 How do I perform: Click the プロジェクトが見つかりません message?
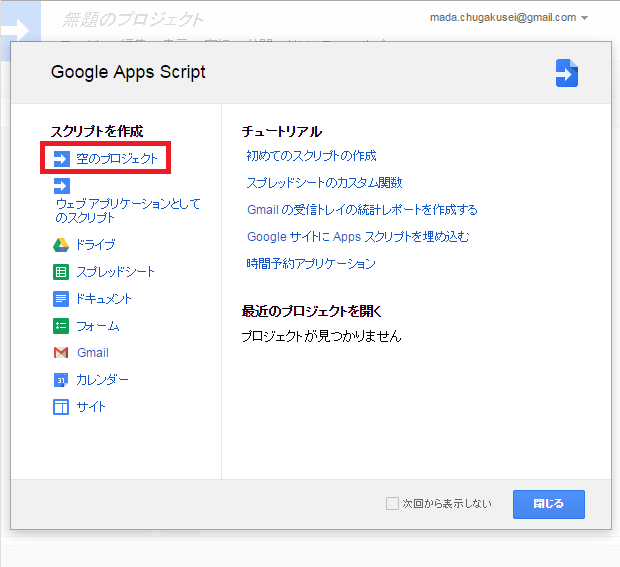point(321,336)
